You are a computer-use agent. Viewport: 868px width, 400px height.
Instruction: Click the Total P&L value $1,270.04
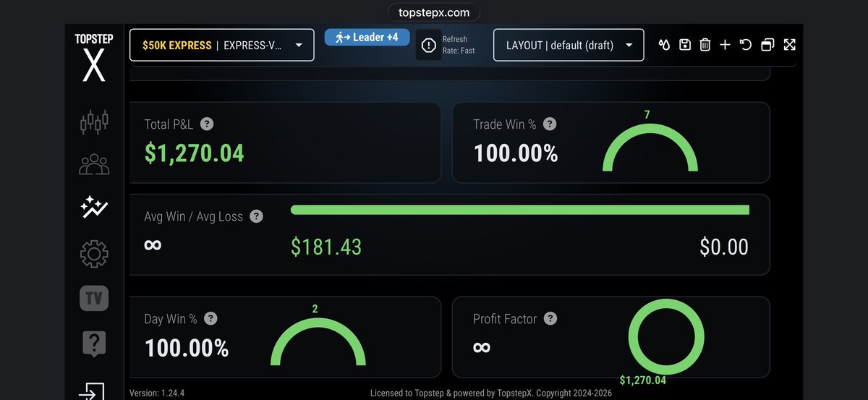(x=194, y=153)
